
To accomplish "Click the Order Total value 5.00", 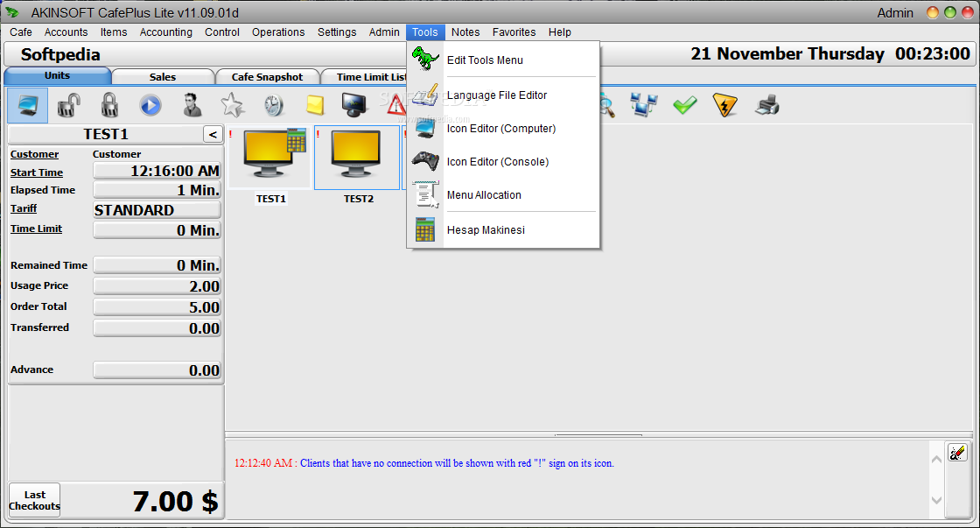I will coord(157,307).
